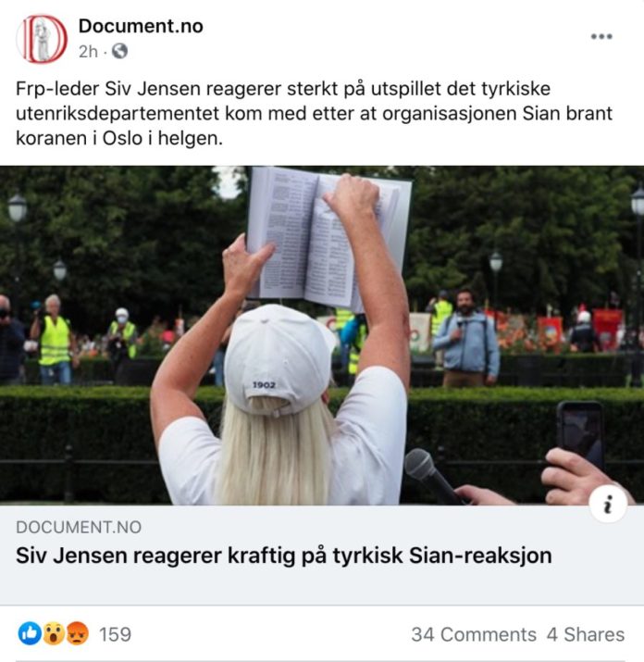Click the white cap marked 1902 in the photo

tap(279, 359)
